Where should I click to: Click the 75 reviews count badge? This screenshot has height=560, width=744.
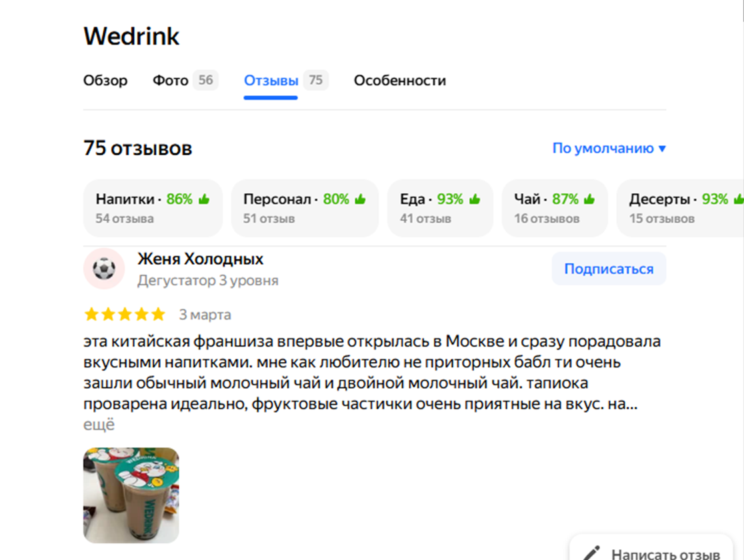[x=315, y=80]
